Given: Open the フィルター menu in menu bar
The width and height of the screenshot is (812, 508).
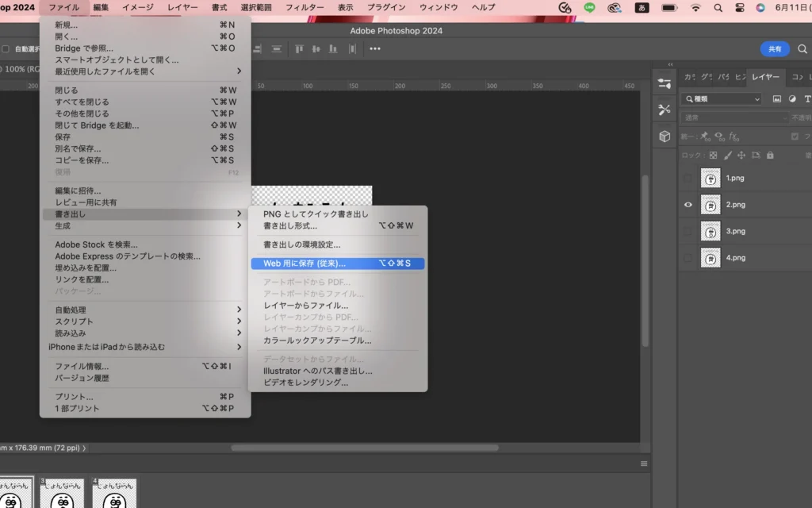Looking at the screenshot, I should pyautogui.click(x=304, y=7).
